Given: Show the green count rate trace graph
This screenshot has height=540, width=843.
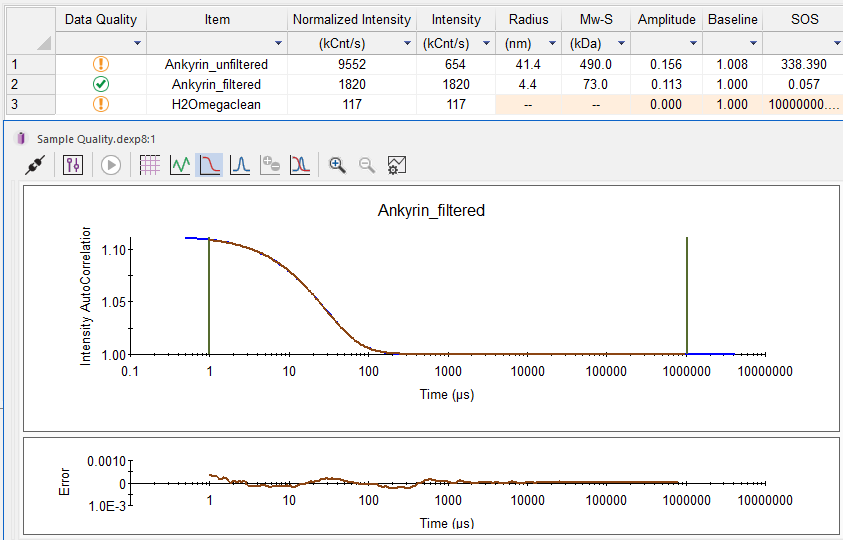Looking at the screenshot, I should point(180,165).
